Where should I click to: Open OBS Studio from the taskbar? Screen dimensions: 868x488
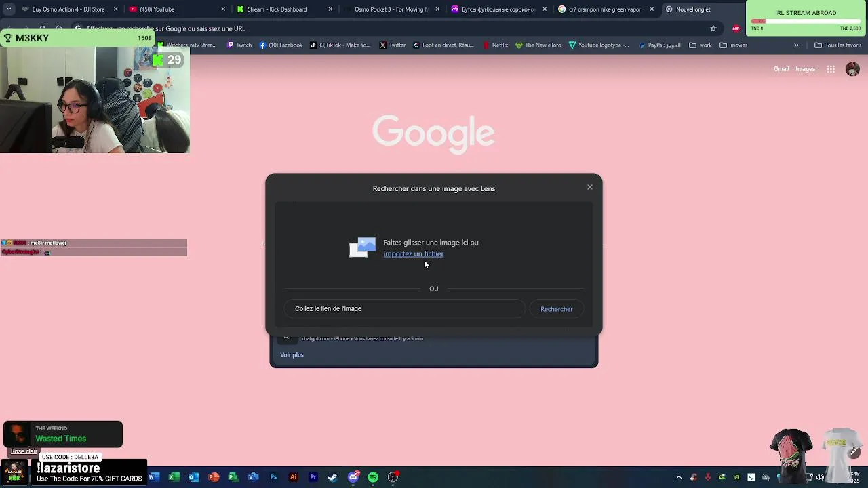point(393,477)
